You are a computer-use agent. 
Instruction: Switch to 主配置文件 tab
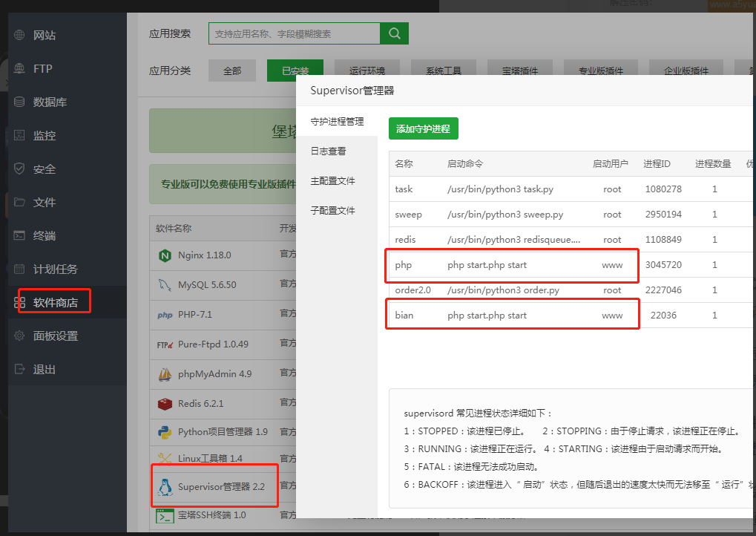332,181
